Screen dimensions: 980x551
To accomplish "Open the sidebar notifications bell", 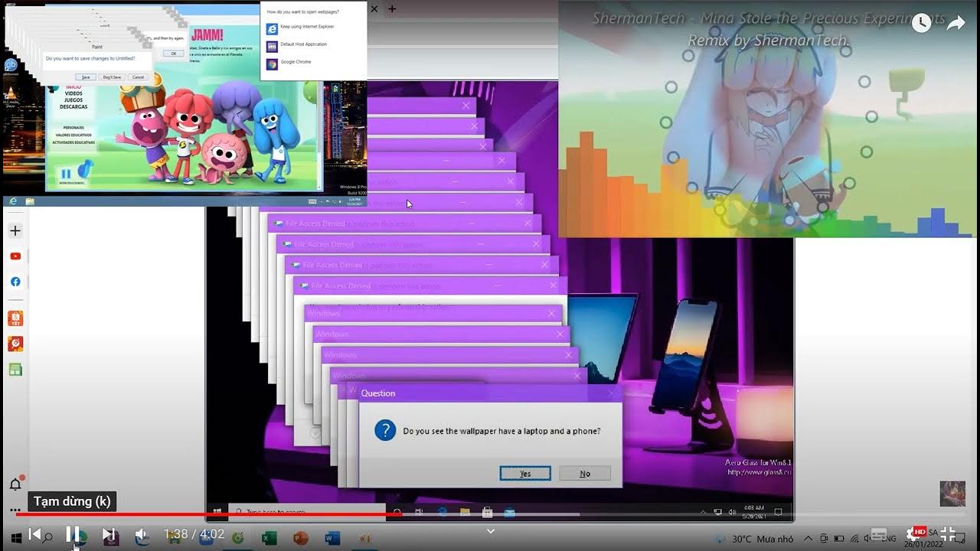I will (15, 484).
